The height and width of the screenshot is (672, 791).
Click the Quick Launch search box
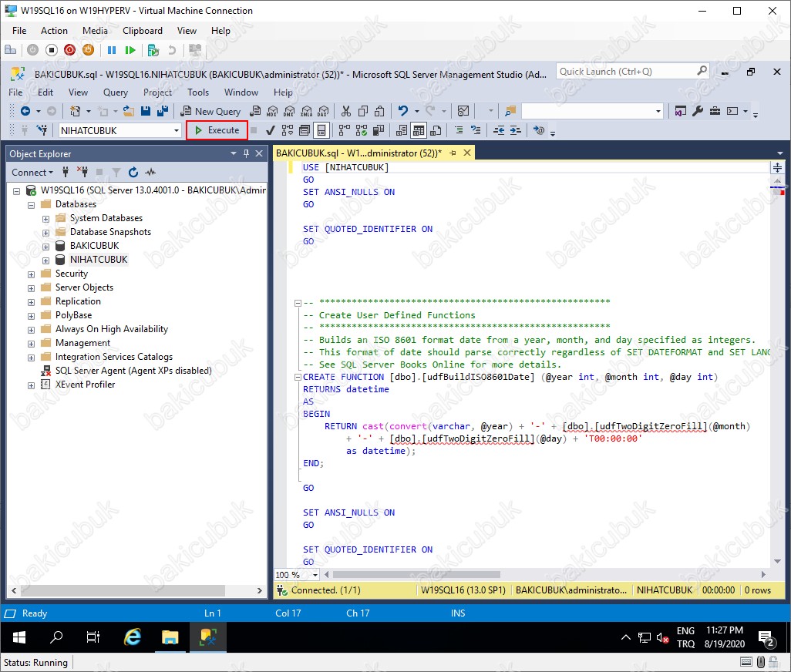[633, 72]
